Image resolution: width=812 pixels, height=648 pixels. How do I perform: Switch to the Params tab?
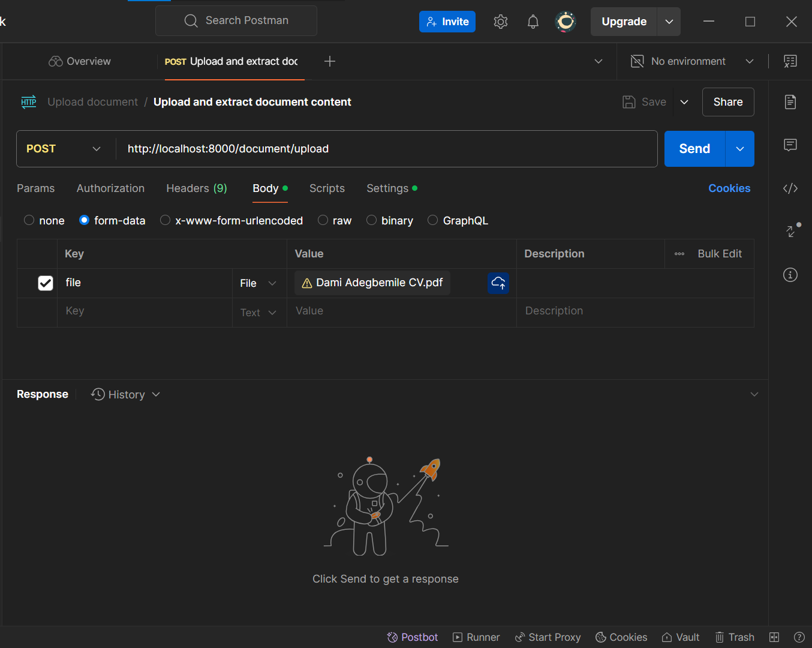[x=35, y=188]
